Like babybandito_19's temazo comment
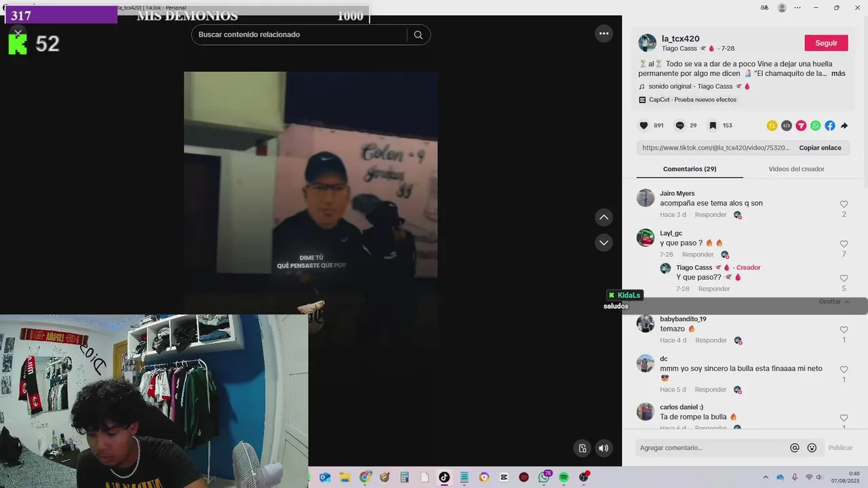Screen dimensions: 868x488 (x=844, y=330)
